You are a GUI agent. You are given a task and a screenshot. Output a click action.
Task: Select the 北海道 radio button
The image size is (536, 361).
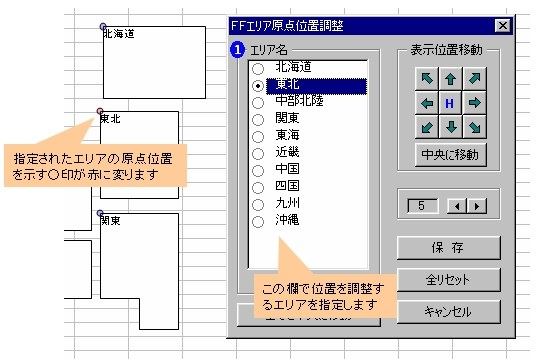pyautogui.click(x=258, y=69)
